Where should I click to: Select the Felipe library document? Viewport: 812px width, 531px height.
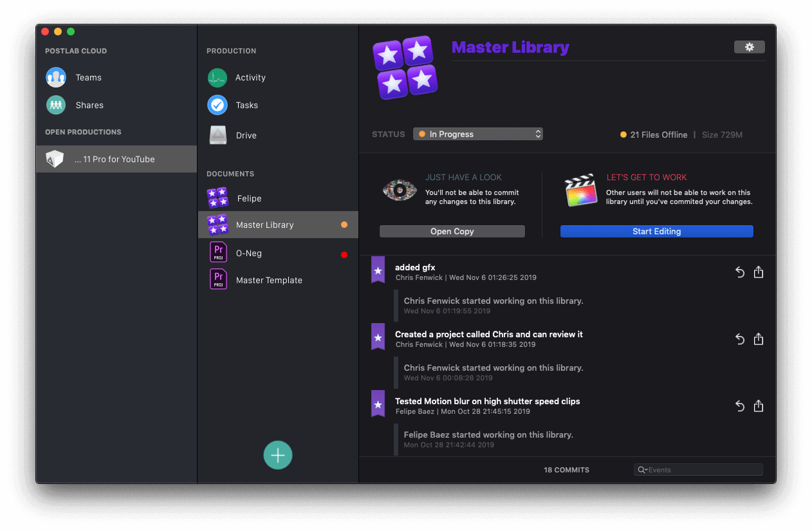(248, 198)
